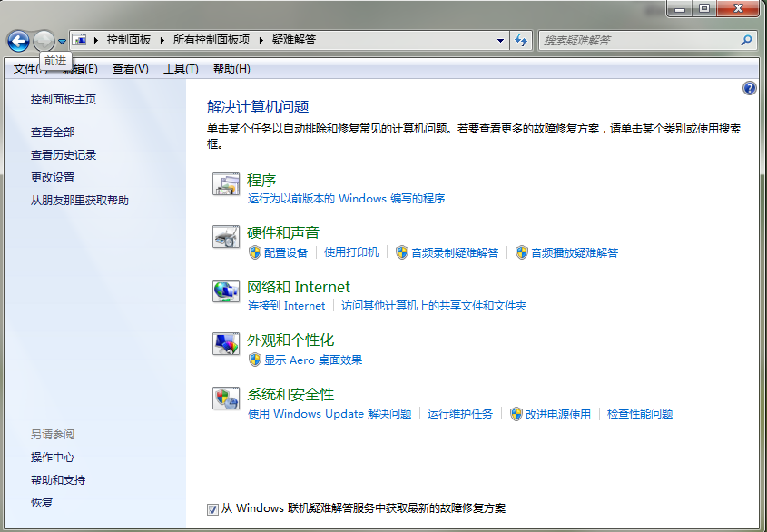The height and width of the screenshot is (532, 767).
Task: Click 使用 Windows Update 解决问题
Action: tap(329, 414)
